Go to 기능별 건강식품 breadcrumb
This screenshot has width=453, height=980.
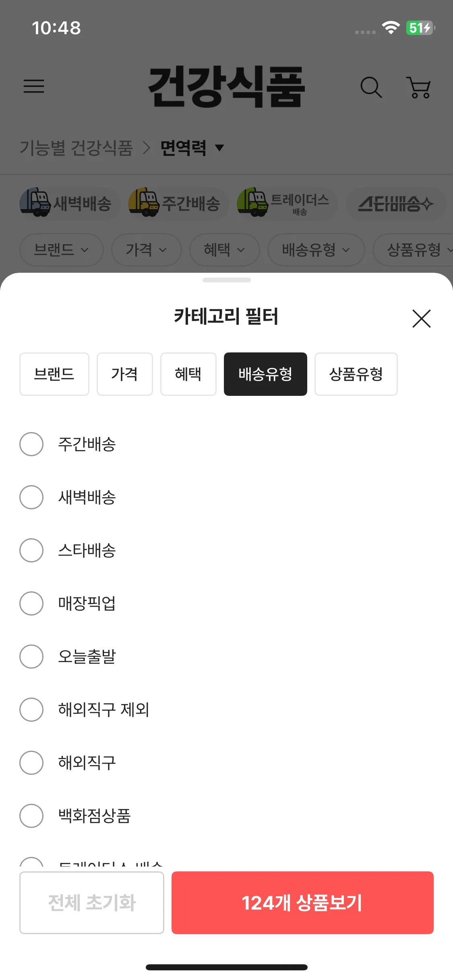point(76,148)
